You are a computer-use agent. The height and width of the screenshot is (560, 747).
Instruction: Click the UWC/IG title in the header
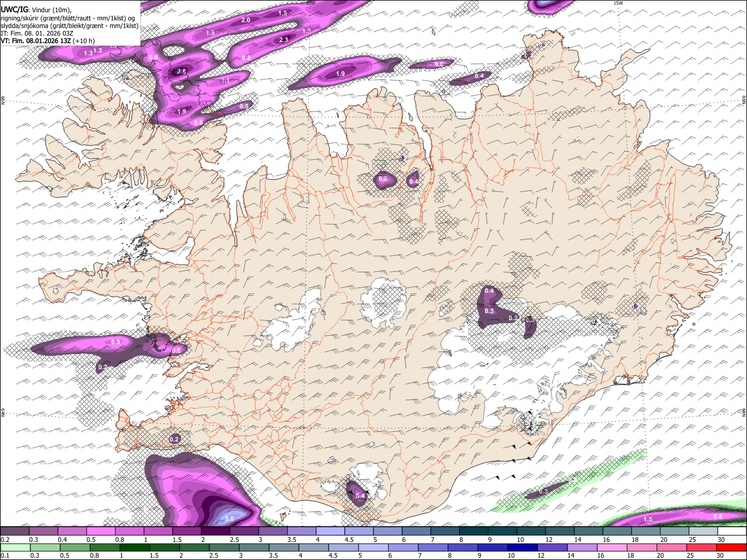click(14, 9)
